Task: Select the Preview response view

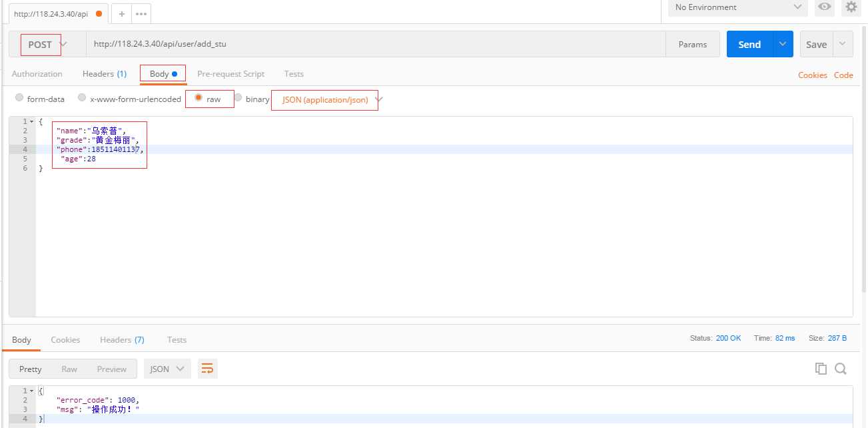Action: click(112, 369)
